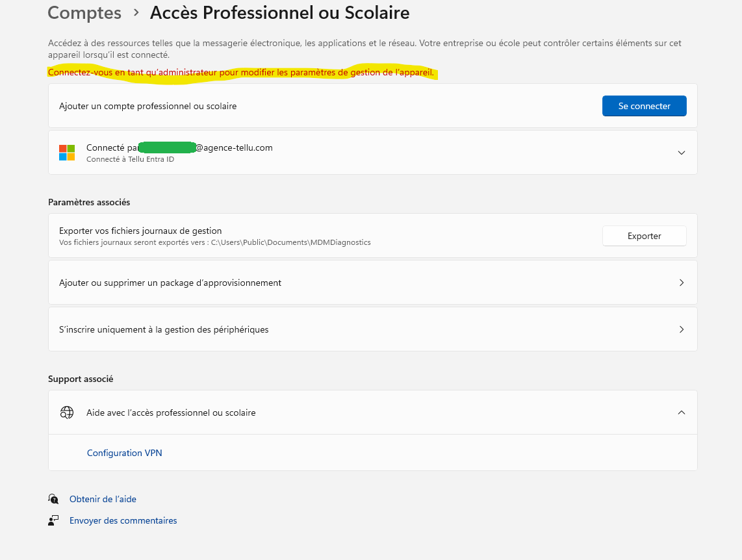Expand the connected agence-tellu.com account
The width and height of the screenshot is (742, 560).
pyautogui.click(x=682, y=153)
